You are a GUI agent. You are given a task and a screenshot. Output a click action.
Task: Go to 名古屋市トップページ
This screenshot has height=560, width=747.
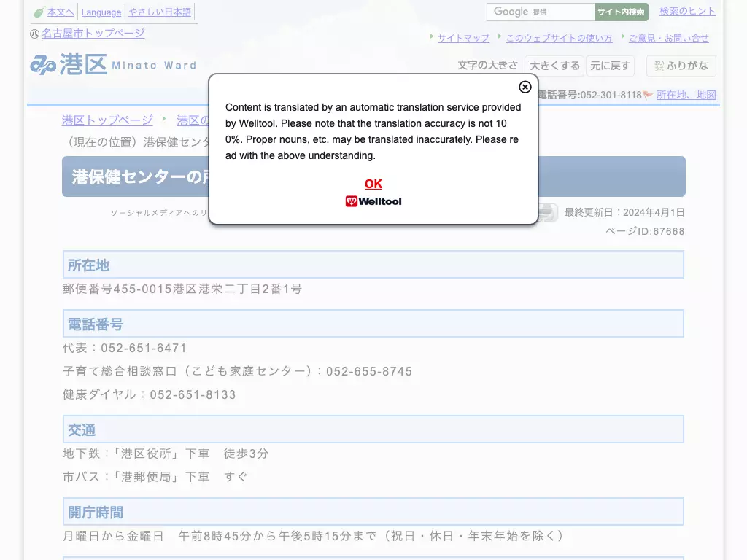[x=93, y=34]
